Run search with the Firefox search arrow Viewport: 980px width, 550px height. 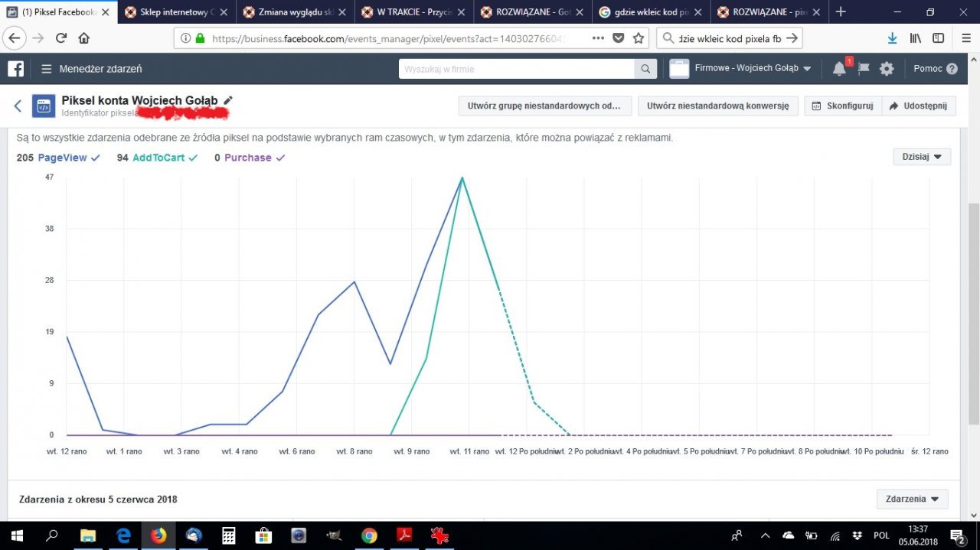pyautogui.click(x=792, y=38)
